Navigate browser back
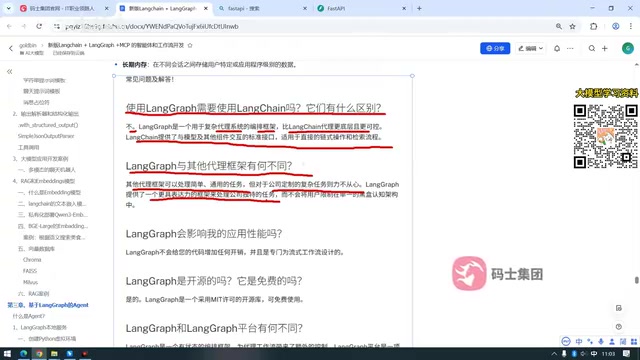Viewport: 640px width, 360px height. [x=9, y=26]
